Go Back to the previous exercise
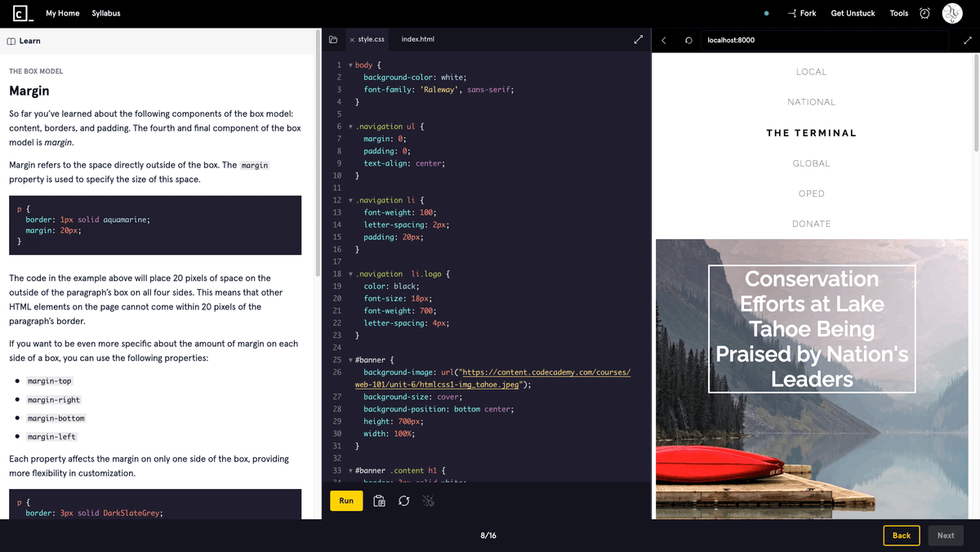 click(902, 536)
